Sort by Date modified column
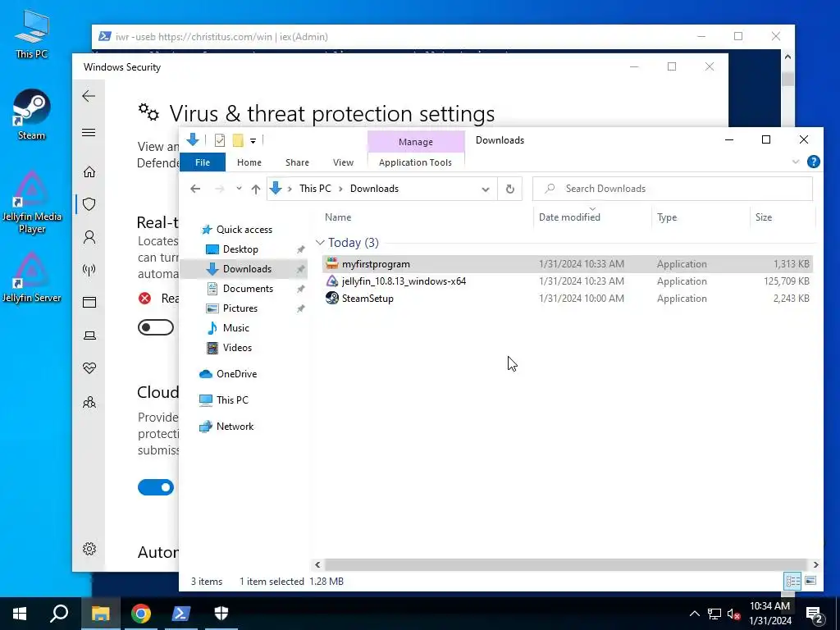This screenshot has height=630, width=840. (x=592, y=217)
